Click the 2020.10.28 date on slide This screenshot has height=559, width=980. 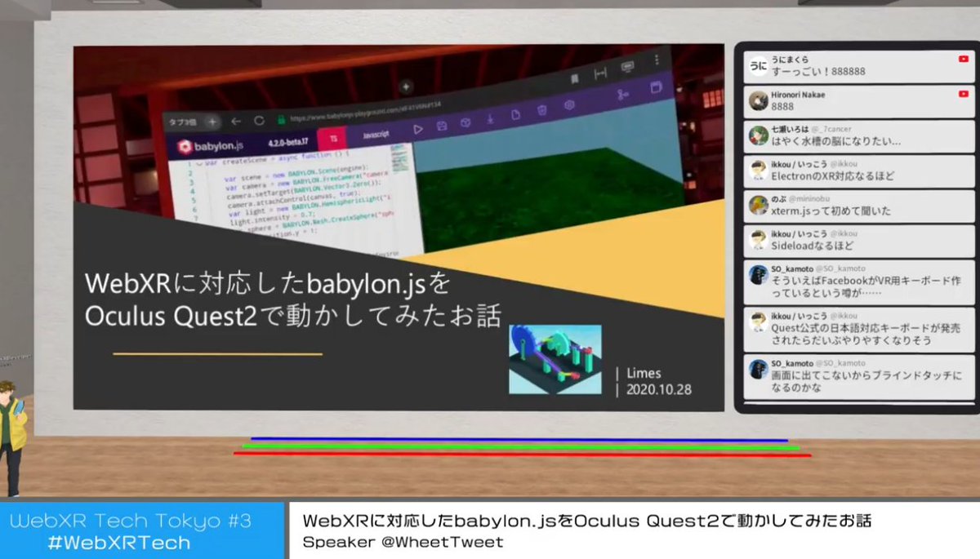click(x=659, y=389)
